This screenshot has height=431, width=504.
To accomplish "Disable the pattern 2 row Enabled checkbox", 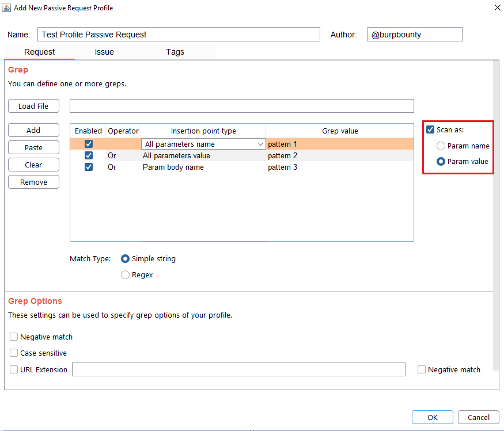I will click(x=89, y=156).
